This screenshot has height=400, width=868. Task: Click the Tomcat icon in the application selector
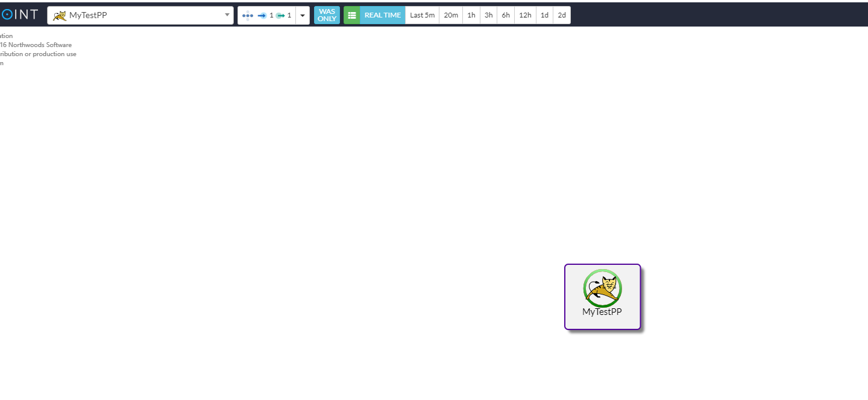tap(60, 16)
